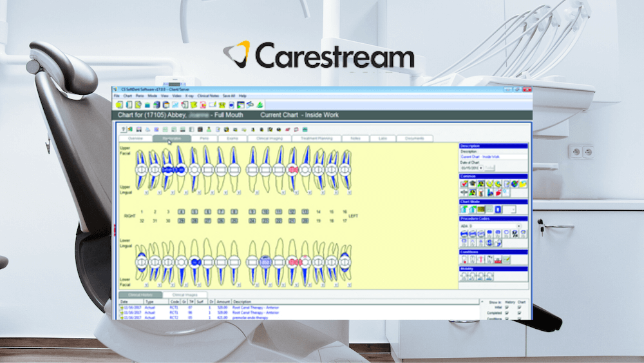Image resolution: width=644 pixels, height=363 pixels.
Task: Click the blue S icon under Procedure Codes
Action: [489, 243]
